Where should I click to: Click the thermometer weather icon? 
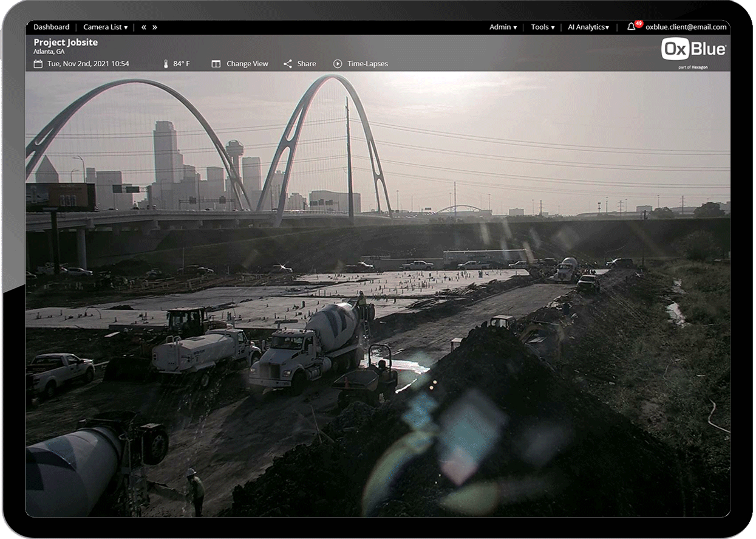click(x=165, y=63)
